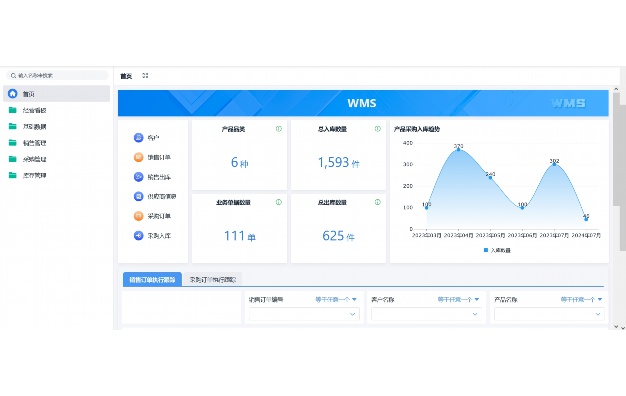
Task: Open the 销售订单 orange shortcut icon
Action: click(138, 157)
